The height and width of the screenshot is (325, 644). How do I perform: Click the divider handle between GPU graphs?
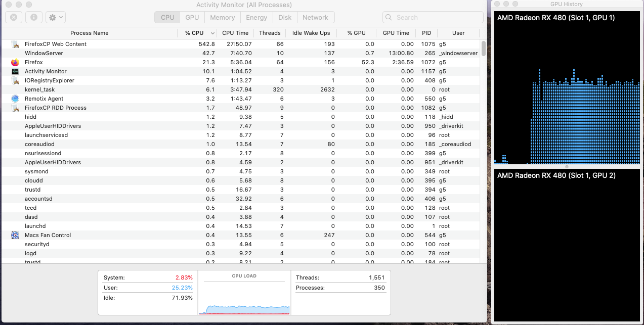pos(567,167)
